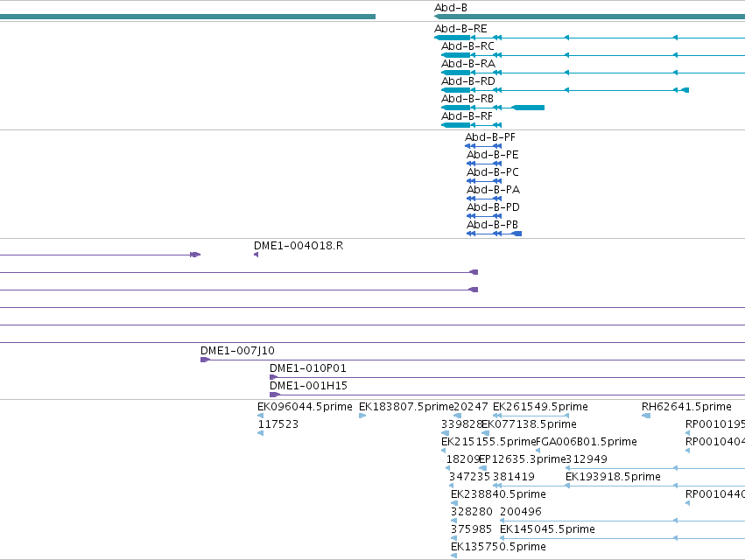
Task: Select the Abd-B-PD protein label
Action: [493, 207]
